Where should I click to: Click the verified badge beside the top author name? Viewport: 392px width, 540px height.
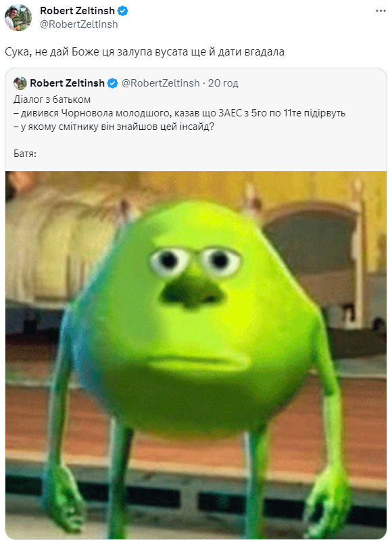[123, 11]
